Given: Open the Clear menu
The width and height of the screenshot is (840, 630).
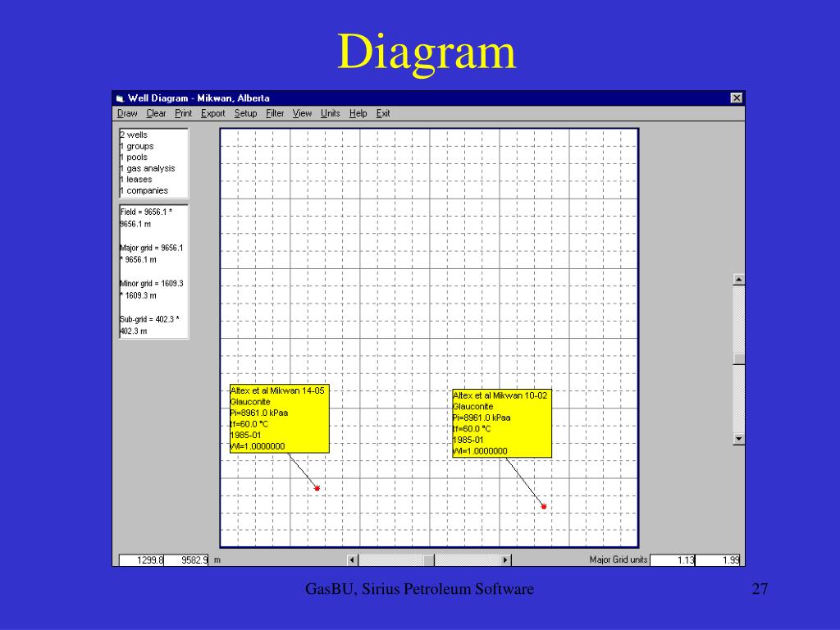Looking at the screenshot, I should pyautogui.click(x=156, y=113).
